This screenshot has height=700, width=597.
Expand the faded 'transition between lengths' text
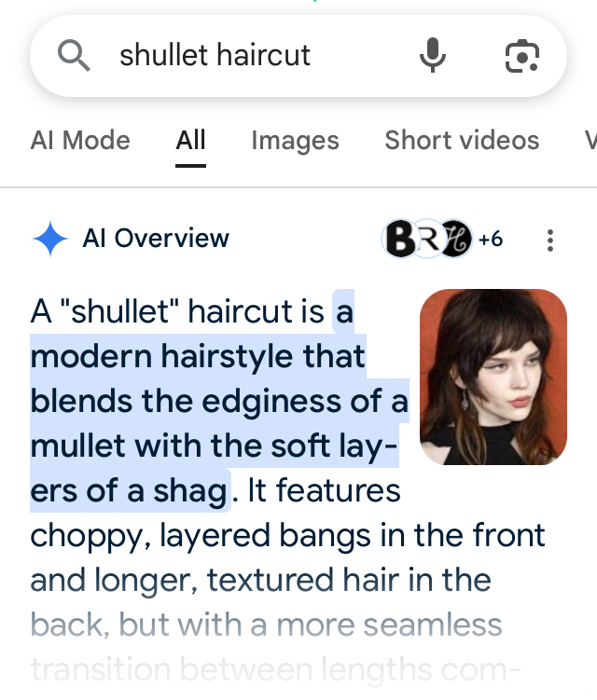click(x=275, y=669)
